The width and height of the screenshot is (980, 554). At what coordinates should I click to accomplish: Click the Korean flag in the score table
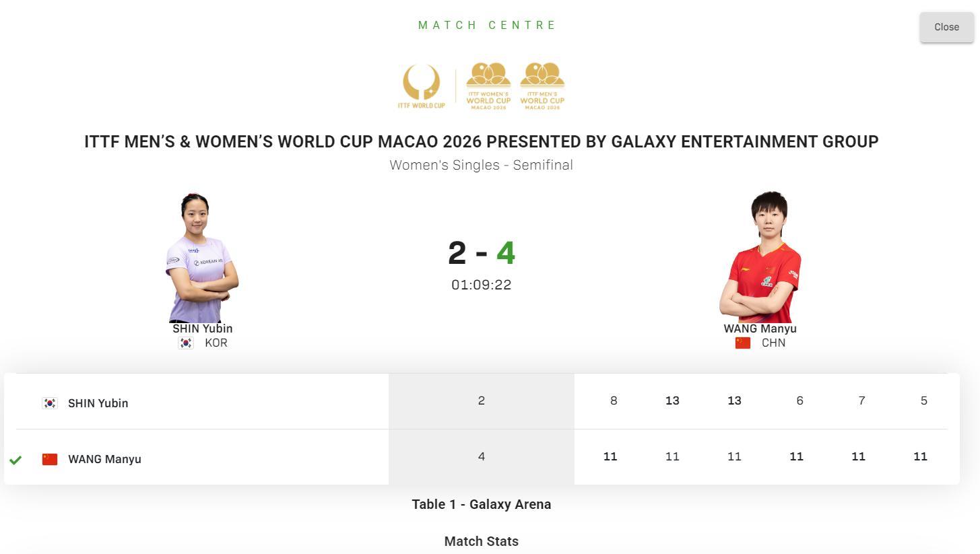coord(50,403)
